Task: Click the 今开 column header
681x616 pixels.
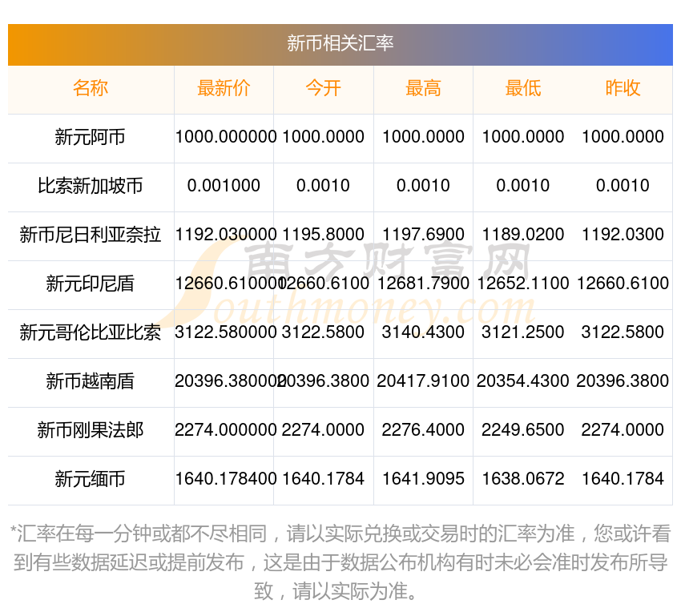Action: coord(323,88)
